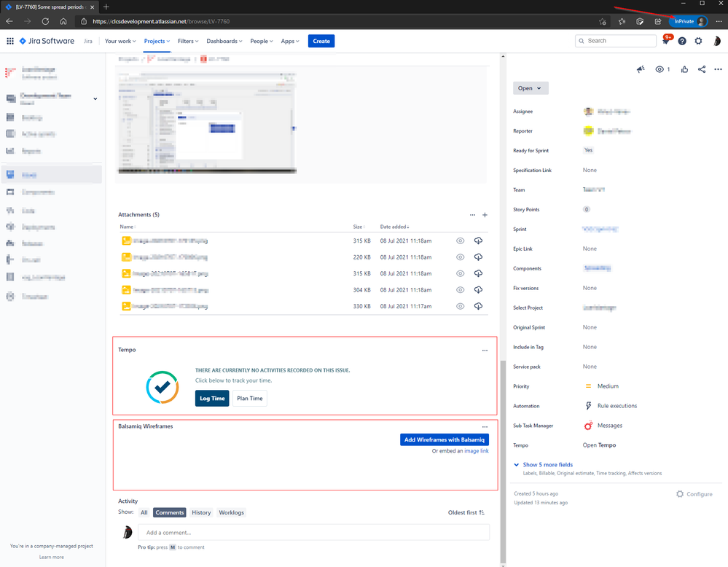The image size is (728, 567).
Task: Sort attachments by Date added column
Action: click(395, 227)
